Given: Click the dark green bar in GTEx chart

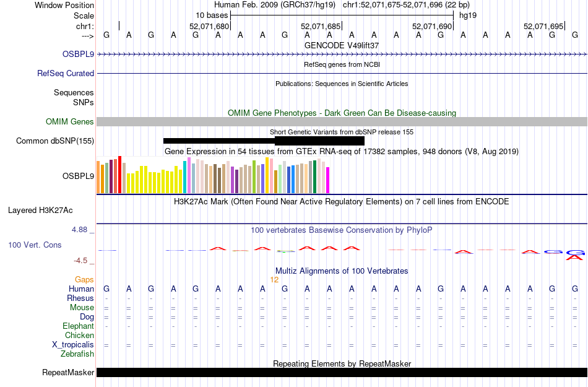Looking at the screenshot, I should coord(314,177).
